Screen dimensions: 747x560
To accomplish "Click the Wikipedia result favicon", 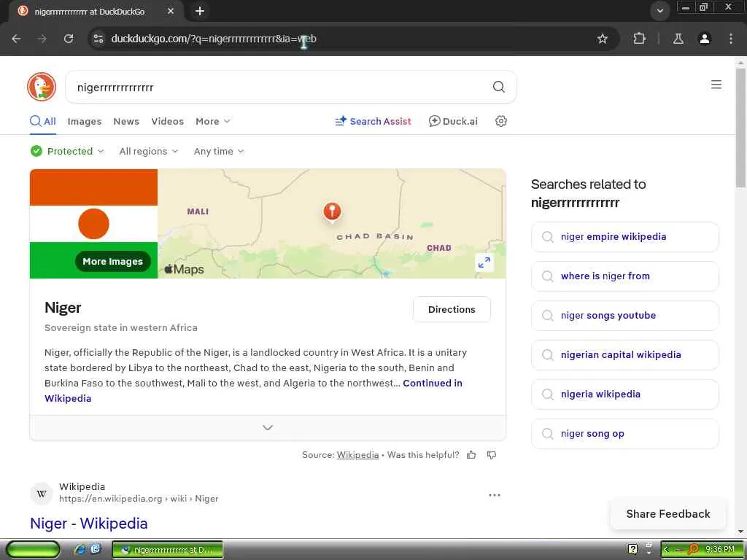I will (42, 494).
